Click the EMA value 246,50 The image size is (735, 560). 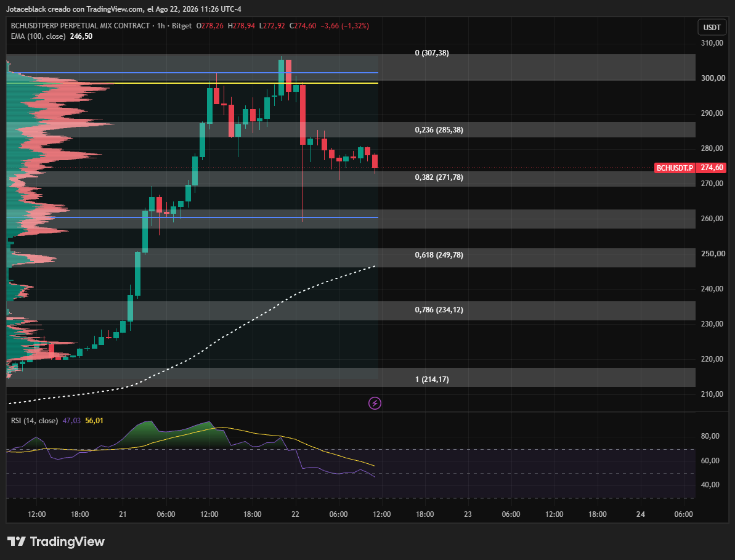click(x=81, y=36)
